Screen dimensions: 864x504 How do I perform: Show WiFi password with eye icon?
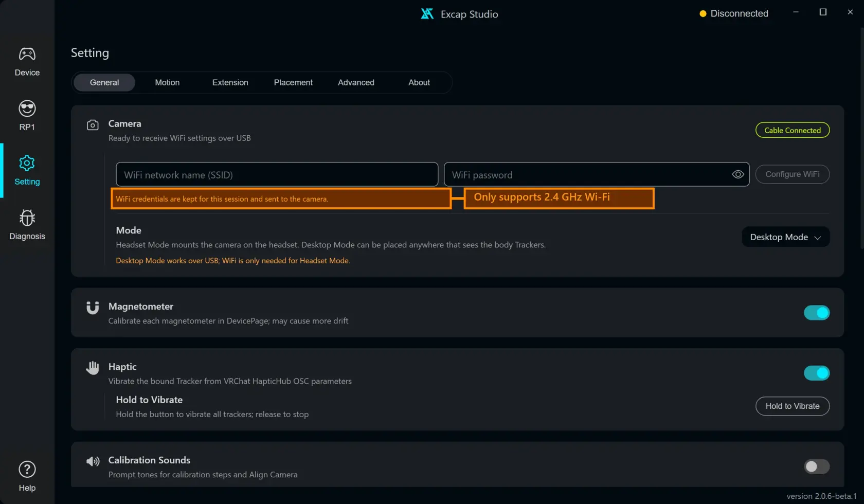tap(738, 174)
